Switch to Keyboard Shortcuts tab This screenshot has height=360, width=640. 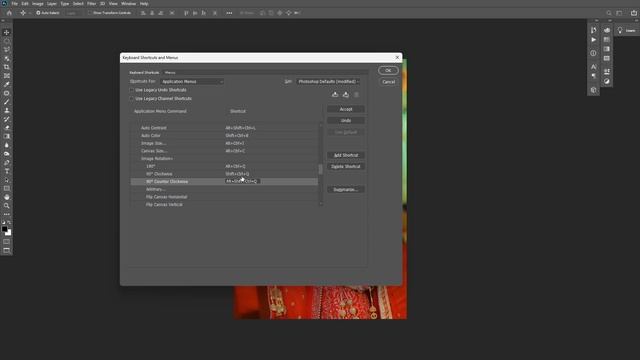[144, 73]
